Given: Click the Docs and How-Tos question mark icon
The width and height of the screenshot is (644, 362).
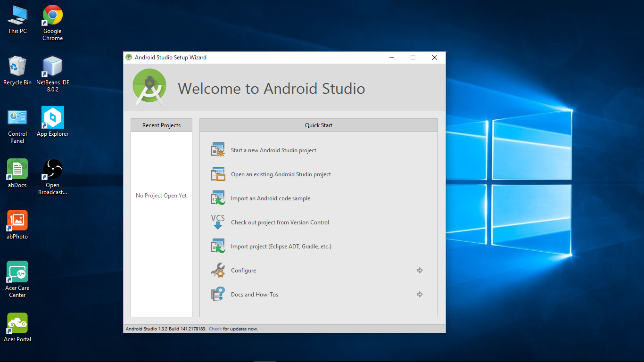Looking at the screenshot, I should point(217,295).
